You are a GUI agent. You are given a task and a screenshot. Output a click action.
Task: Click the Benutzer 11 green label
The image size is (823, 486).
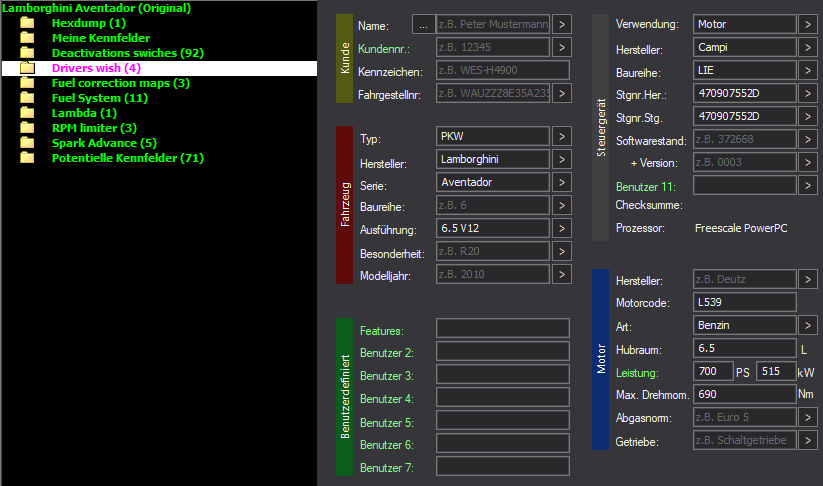(645, 187)
